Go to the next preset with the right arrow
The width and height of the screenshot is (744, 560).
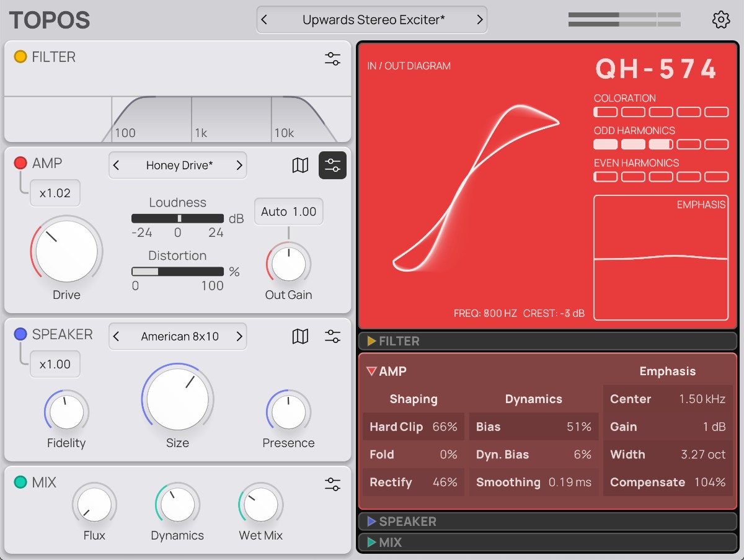point(480,19)
